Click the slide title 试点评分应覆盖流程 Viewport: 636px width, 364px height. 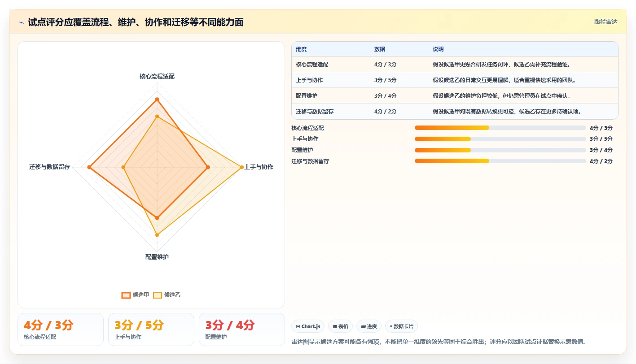pos(136,22)
